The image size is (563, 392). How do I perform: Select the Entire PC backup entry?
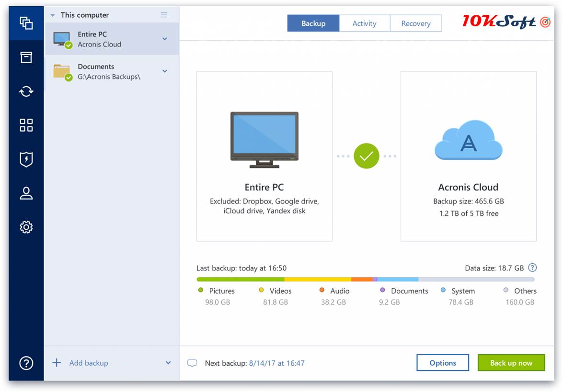point(112,39)
